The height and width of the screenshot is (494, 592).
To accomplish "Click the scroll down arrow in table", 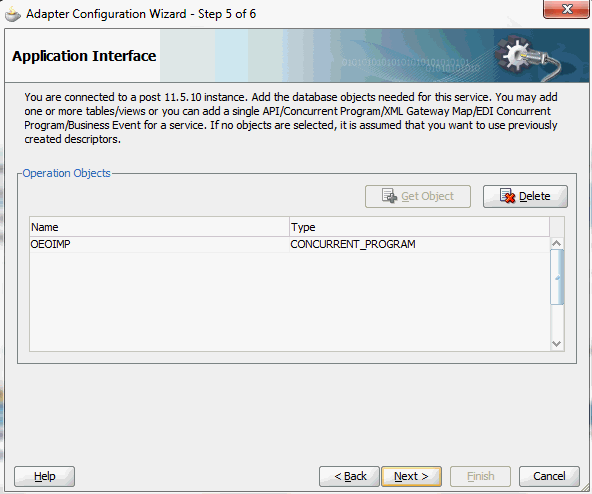I will (557, 344).
